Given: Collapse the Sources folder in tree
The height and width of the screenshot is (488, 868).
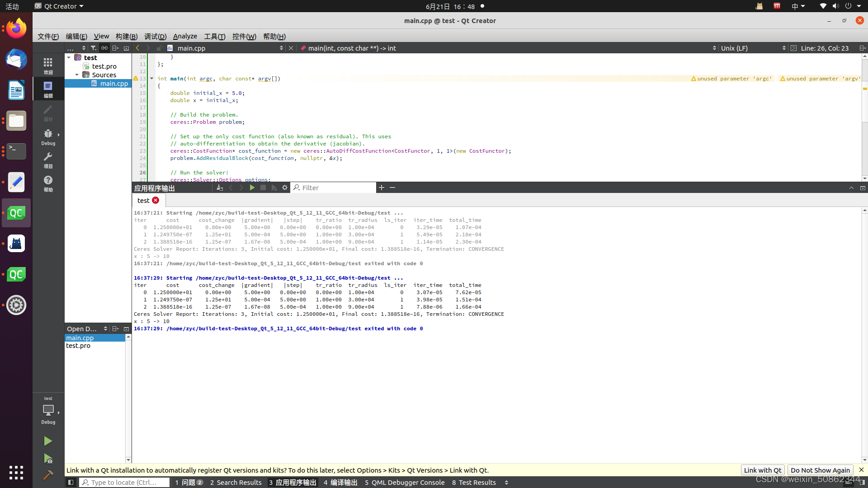Looking at the screenshot, I should [77, 75].
